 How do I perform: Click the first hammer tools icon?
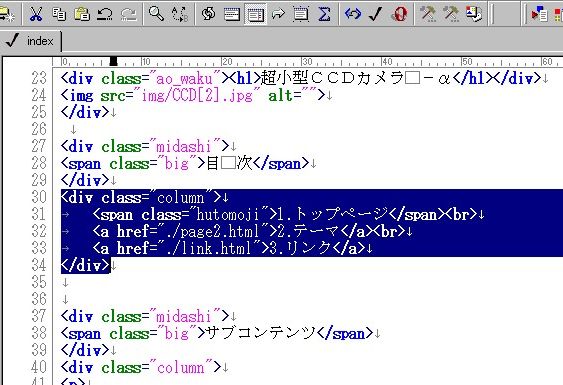pyautogui.click(x=428, y=14)
